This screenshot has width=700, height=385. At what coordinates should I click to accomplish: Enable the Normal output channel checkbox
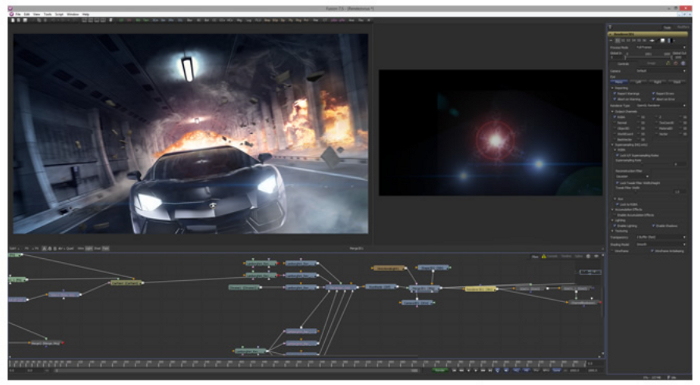(615, 122)
